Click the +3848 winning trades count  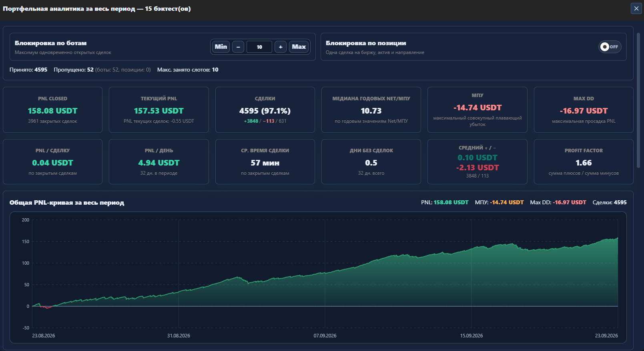click(251, 121)
